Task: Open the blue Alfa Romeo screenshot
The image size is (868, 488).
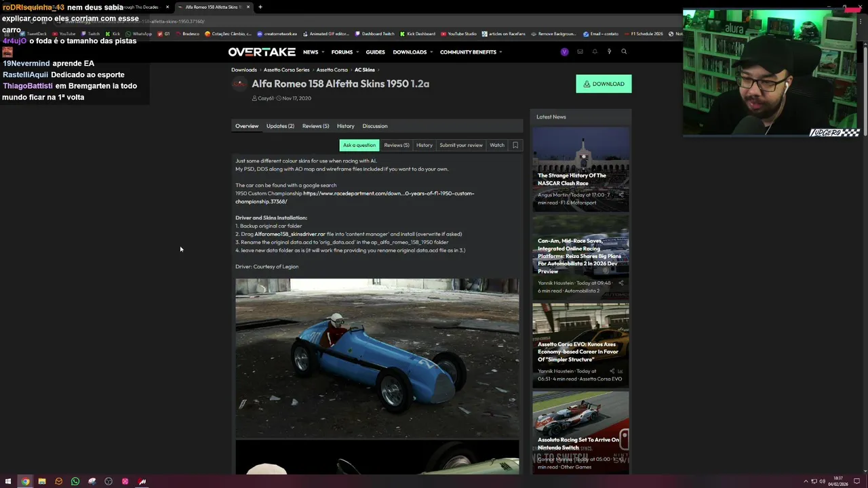Action: (x=377, y=359)
